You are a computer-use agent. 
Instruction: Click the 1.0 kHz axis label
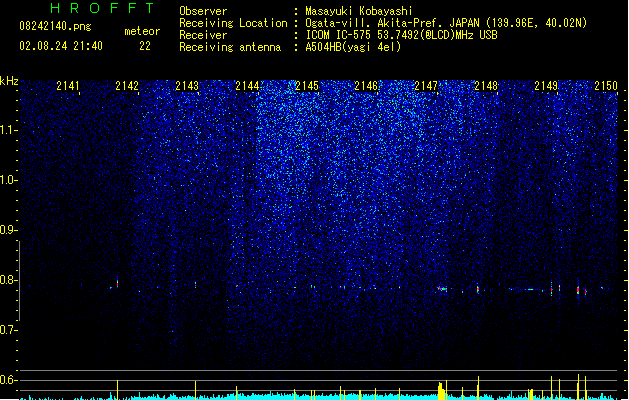pos(8,180)
